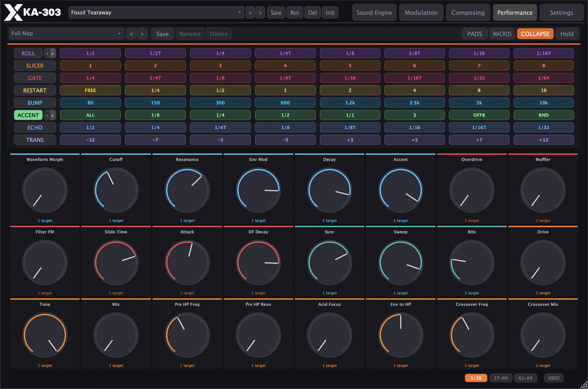Show the MACROS section
The height and width of the screenshot is (389, 588).
tap(502, 34)
